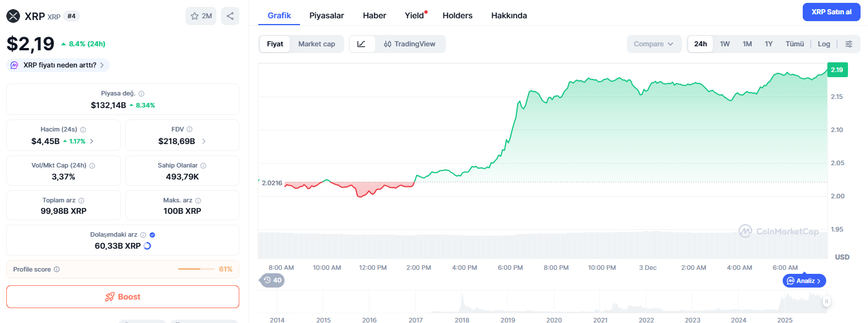The height and width of the screenshot is (323, 868).
Task: Expand FDV details chevron
Action: coord(204,141)
